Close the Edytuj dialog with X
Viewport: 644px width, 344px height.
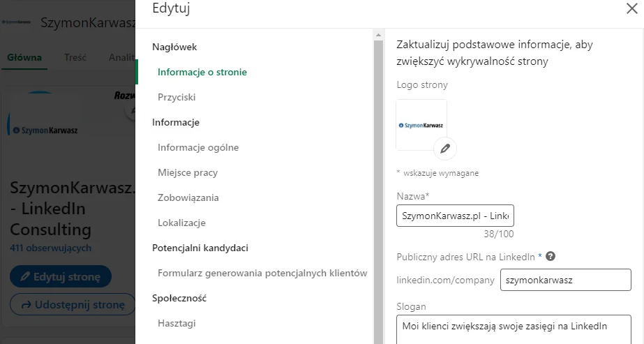(x=631, y=8)
